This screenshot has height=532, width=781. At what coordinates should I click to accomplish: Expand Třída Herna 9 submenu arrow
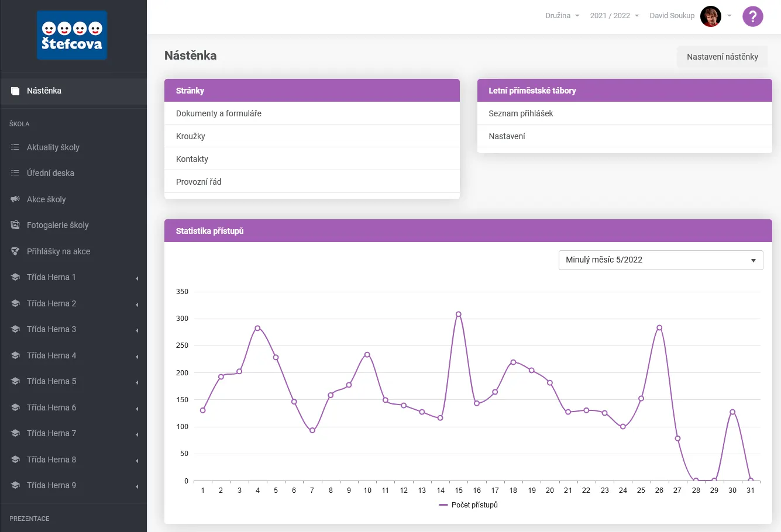[x=137, y=486]
